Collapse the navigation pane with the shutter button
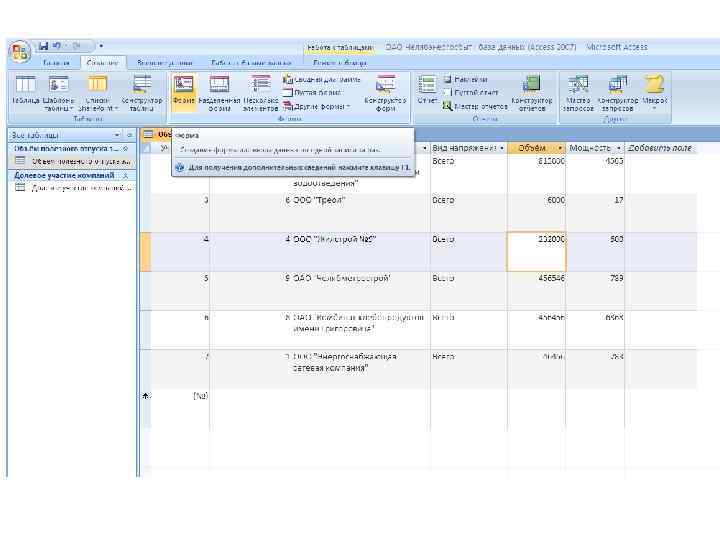The height and width of the screenshot is (540, 720). point(129,135)
